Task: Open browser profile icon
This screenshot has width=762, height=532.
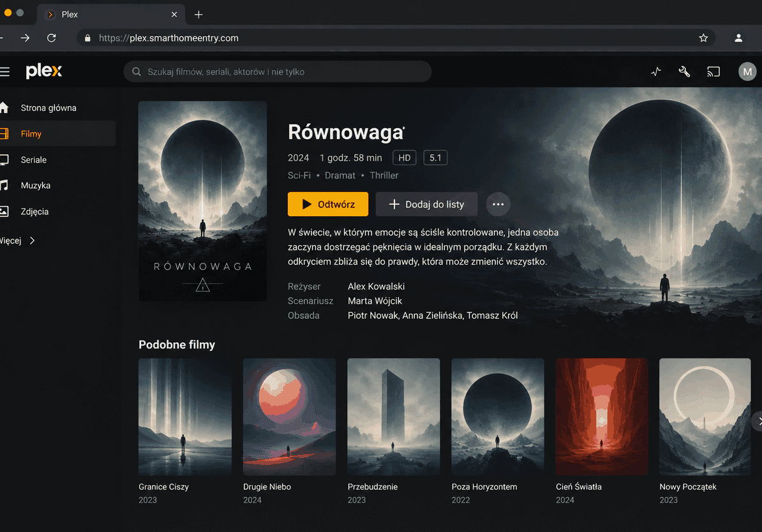Action: [x=738, y=38]
